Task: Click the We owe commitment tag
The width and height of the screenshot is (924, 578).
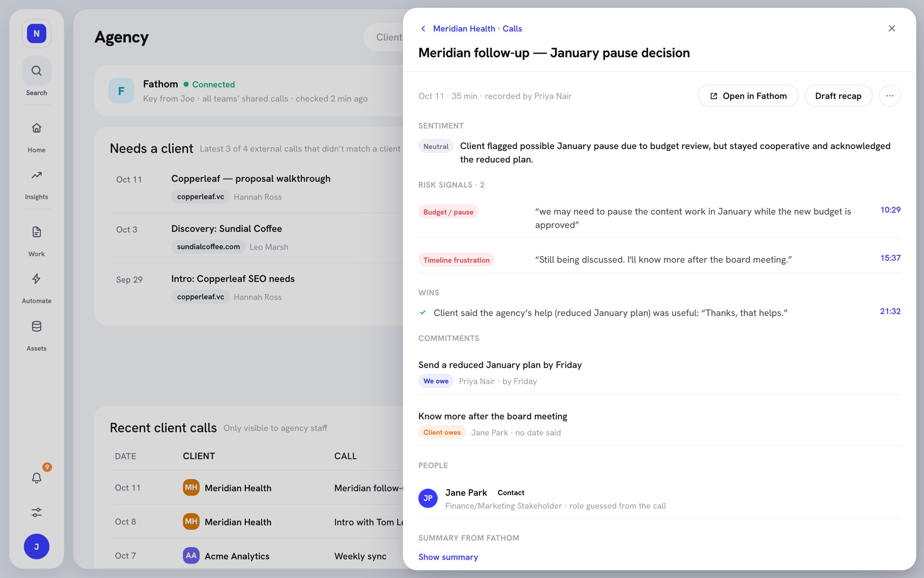Action: [436, 381]
